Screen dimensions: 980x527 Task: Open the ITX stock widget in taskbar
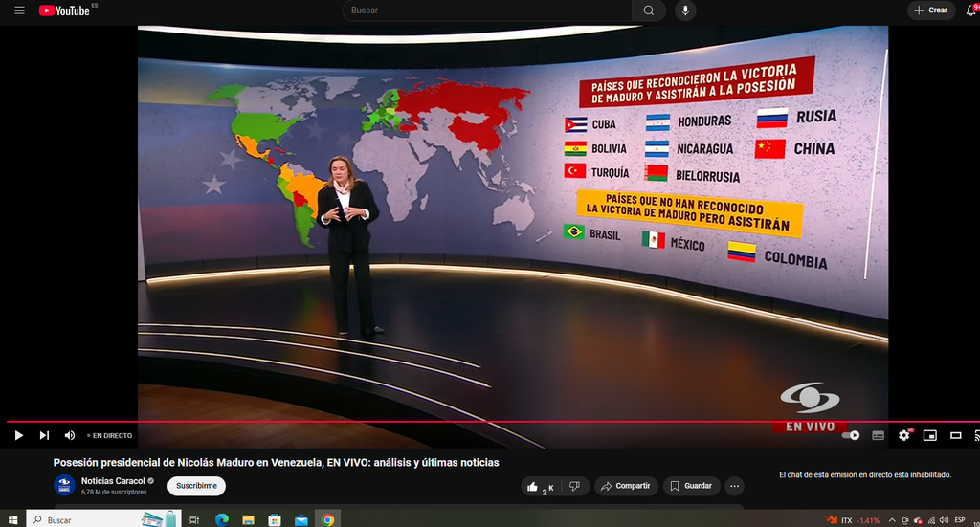tap(854, 520)
